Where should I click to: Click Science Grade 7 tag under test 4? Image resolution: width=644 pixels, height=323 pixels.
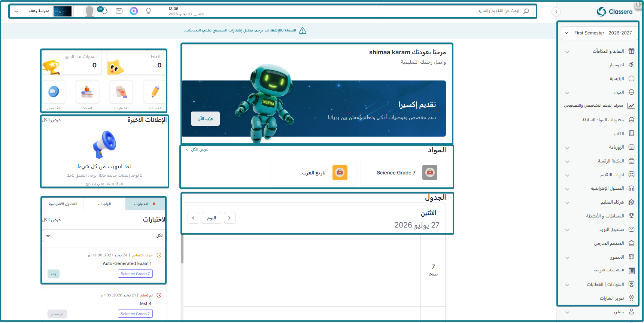135,314
